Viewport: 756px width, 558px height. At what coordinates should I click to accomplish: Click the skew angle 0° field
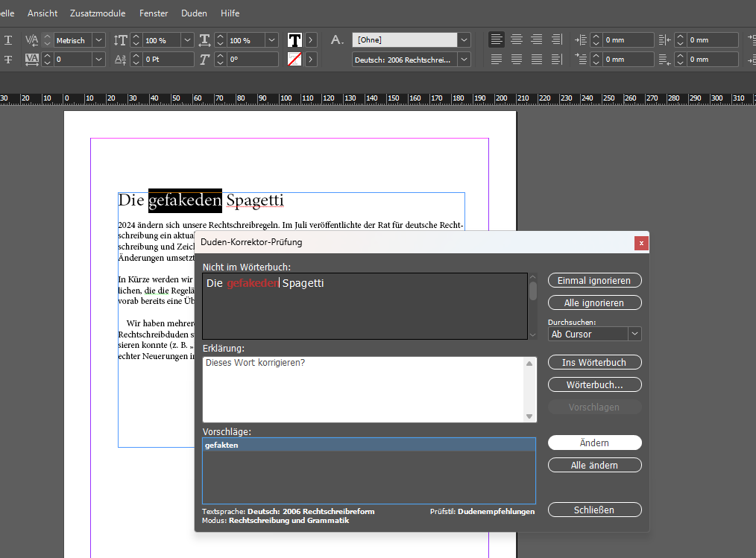[x=253, y=60]
